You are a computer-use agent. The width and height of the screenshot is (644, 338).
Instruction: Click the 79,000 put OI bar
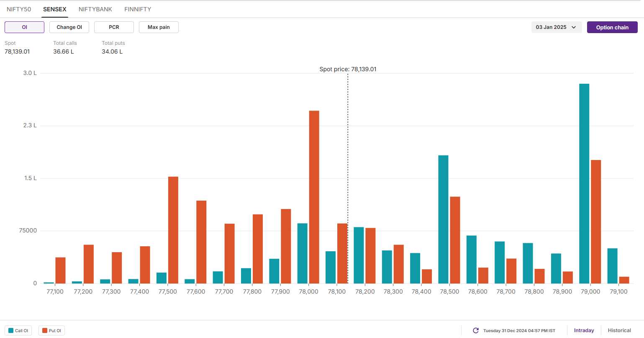[596, 222]
